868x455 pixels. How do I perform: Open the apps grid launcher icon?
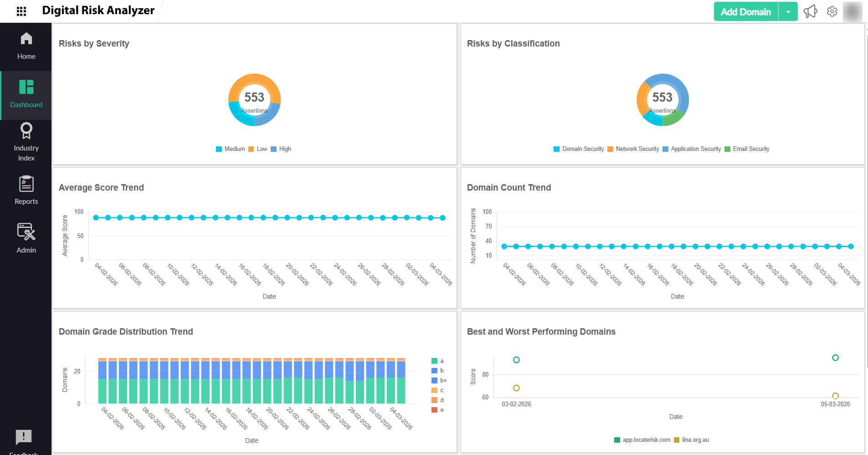(x=21, y=11)
